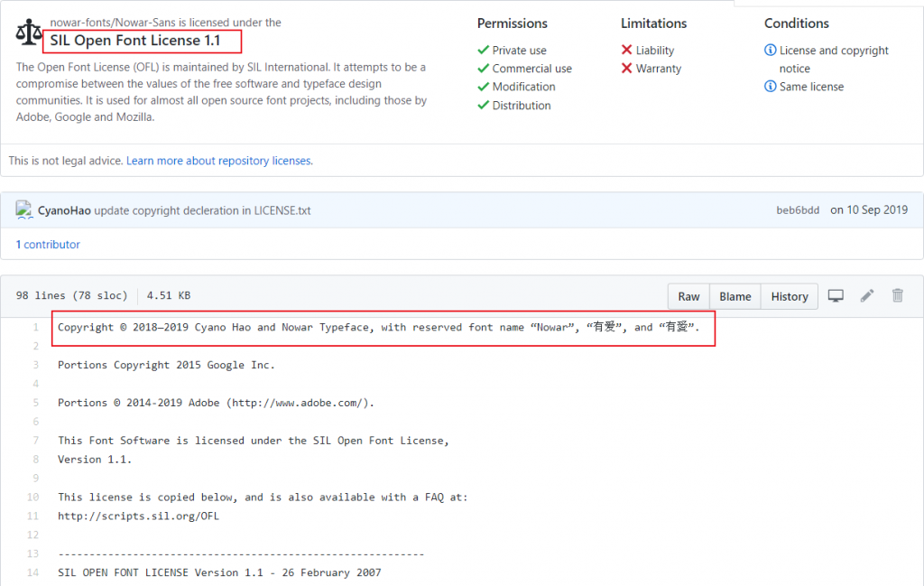Click the pencil edit file icon

tap(867, 296)
